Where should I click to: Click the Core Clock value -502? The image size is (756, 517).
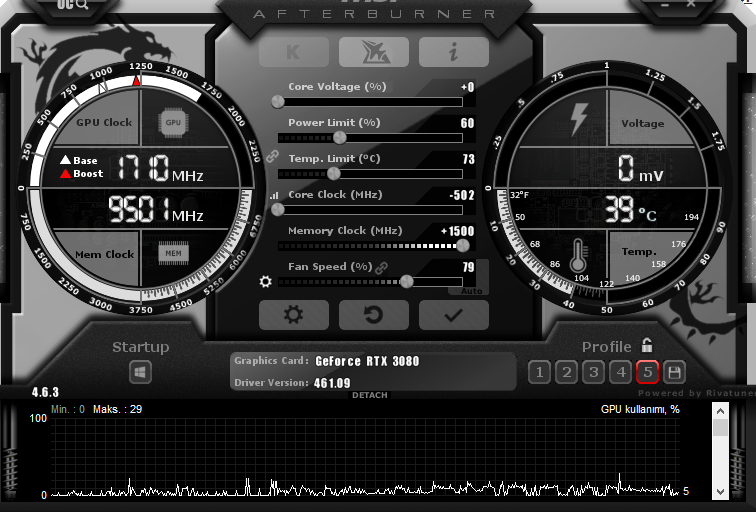coord(462,195)
